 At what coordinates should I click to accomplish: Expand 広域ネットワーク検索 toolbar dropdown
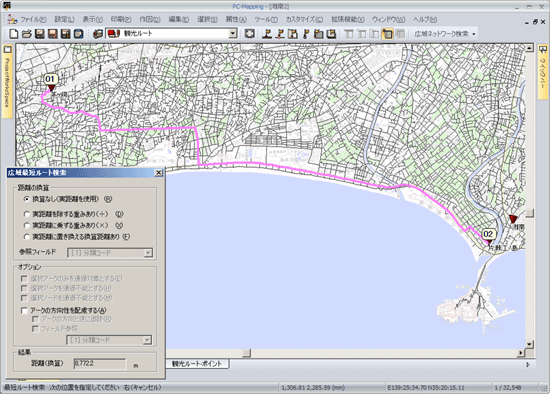pyautogui.click(x=474, y=34)
